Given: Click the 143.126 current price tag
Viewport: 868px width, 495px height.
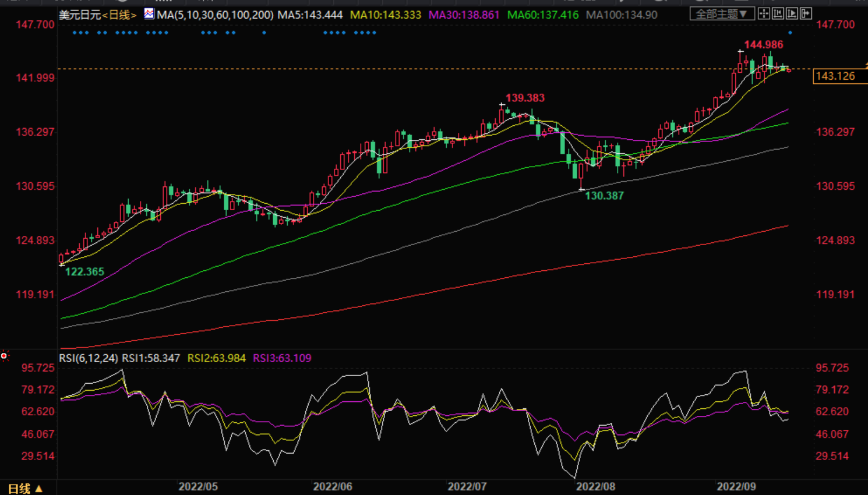Looking at the screenshot, I should 836,76.
